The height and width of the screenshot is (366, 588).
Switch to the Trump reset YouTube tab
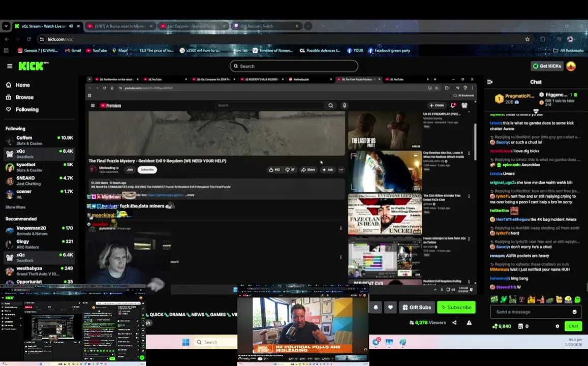119,26
